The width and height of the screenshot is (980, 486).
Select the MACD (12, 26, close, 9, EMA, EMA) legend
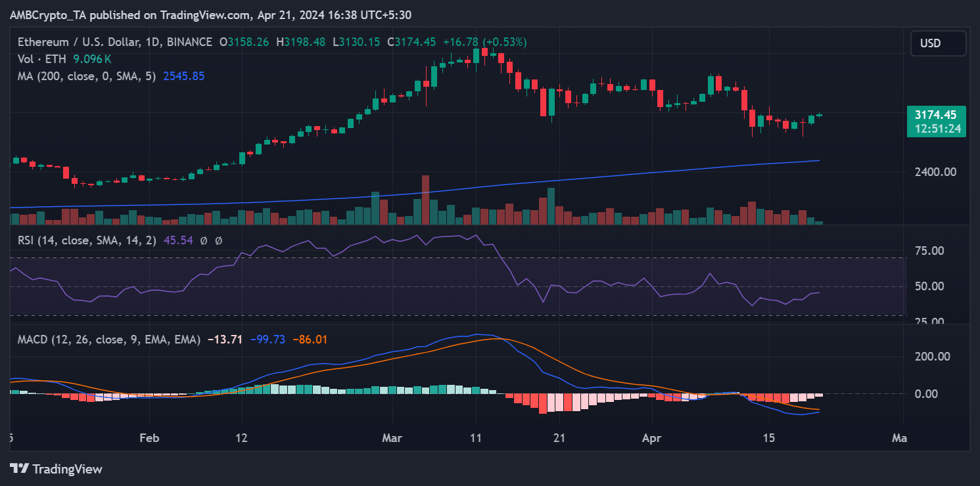[110, 340]
